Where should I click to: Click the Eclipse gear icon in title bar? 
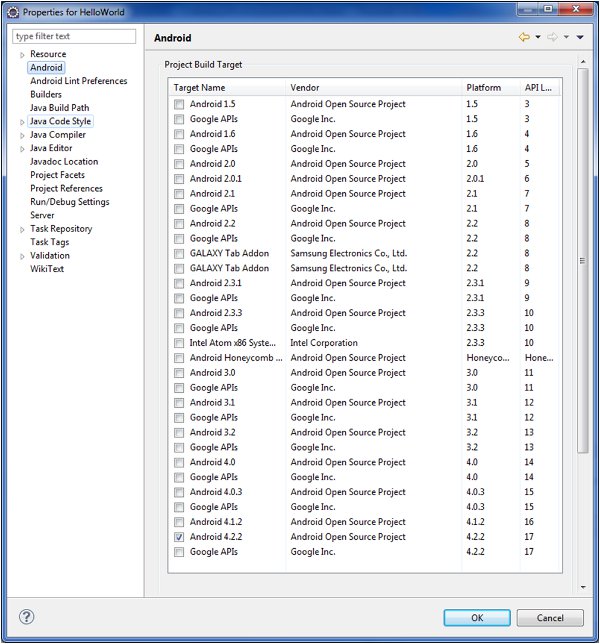pos(13,12)
